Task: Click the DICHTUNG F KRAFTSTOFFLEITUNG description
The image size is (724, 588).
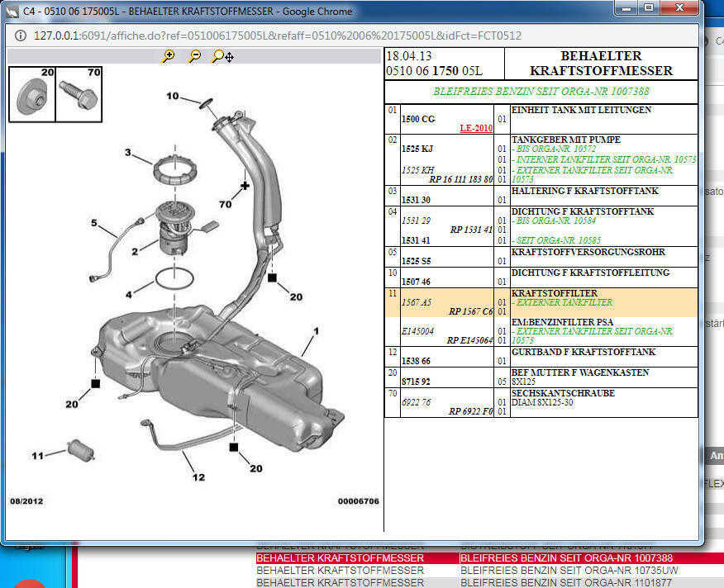Action: [591, 273]
